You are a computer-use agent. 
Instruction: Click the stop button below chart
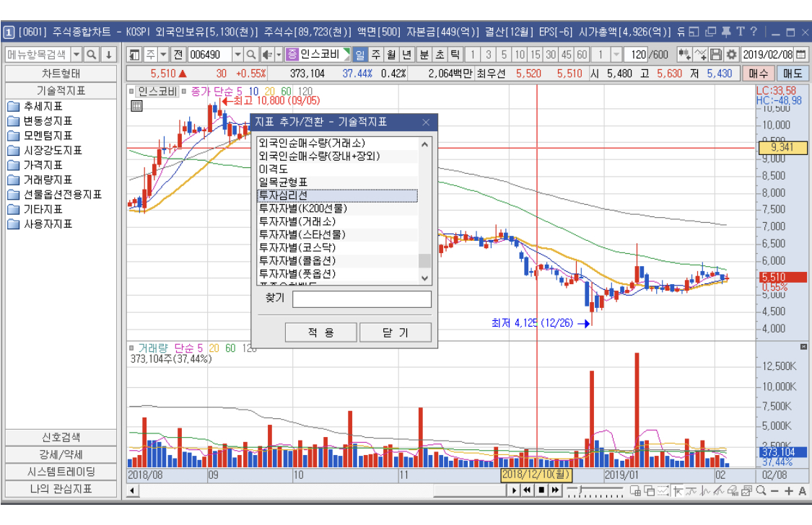click(x=541, y=490)
